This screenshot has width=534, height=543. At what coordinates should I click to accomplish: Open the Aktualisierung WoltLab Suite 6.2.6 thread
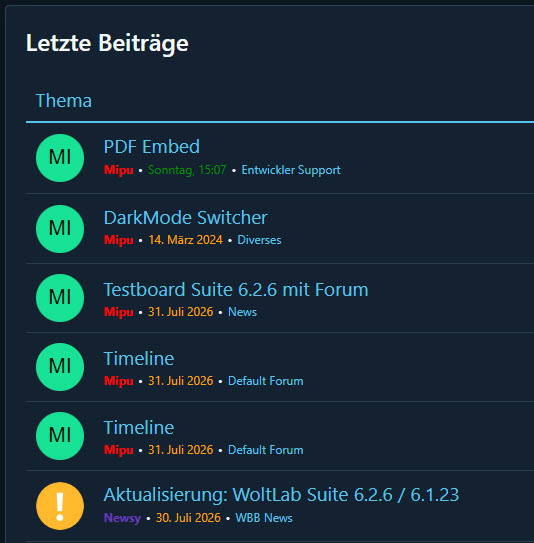click(x=281, y=495)
